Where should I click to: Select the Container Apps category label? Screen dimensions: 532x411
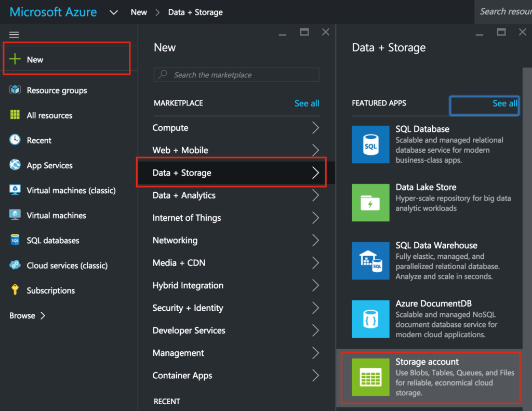tap(182, 375)
